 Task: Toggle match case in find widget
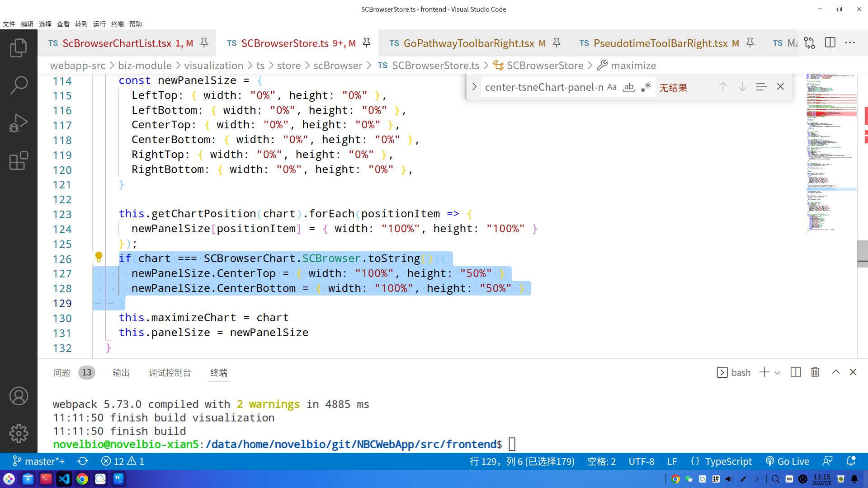pyautogui.click(x=612, y=87)
